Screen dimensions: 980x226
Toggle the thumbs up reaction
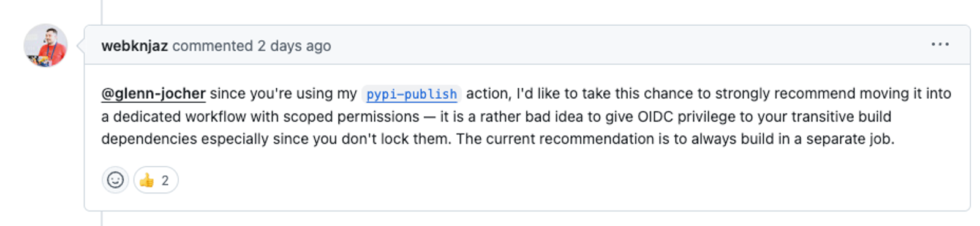(156, 180)
